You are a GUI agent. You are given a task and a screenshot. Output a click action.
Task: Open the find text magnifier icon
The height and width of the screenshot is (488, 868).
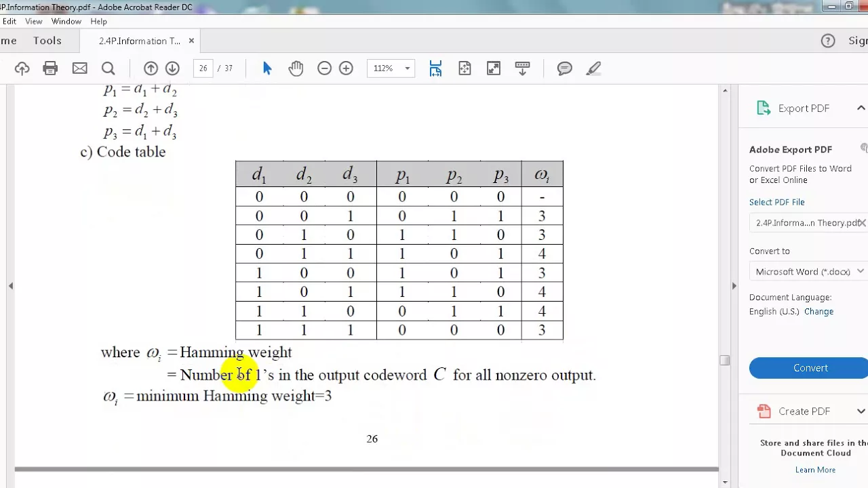click(108, 68)
